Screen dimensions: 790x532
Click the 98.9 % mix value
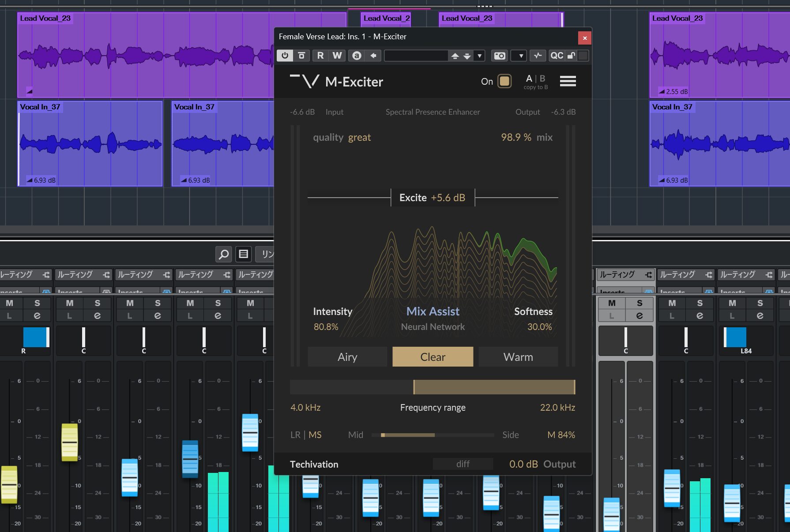pyautogui.click(x=516, y=137)
